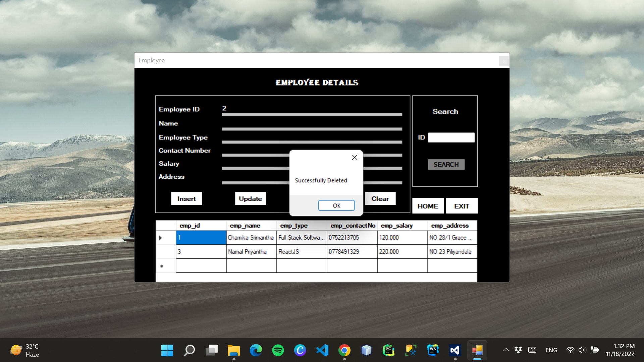Click the SEARCH button in the Search panel
Viewport: 644px width, 362px height.
(446, 164)
